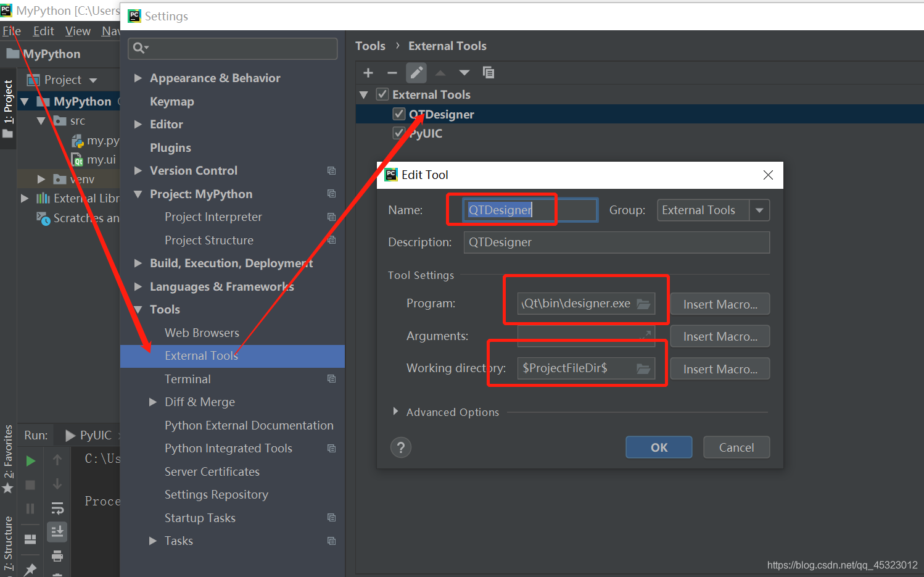This screenshot has height=577, width=924.
Task: Browse for Program file with folder icon
Action: coord(643,304)
